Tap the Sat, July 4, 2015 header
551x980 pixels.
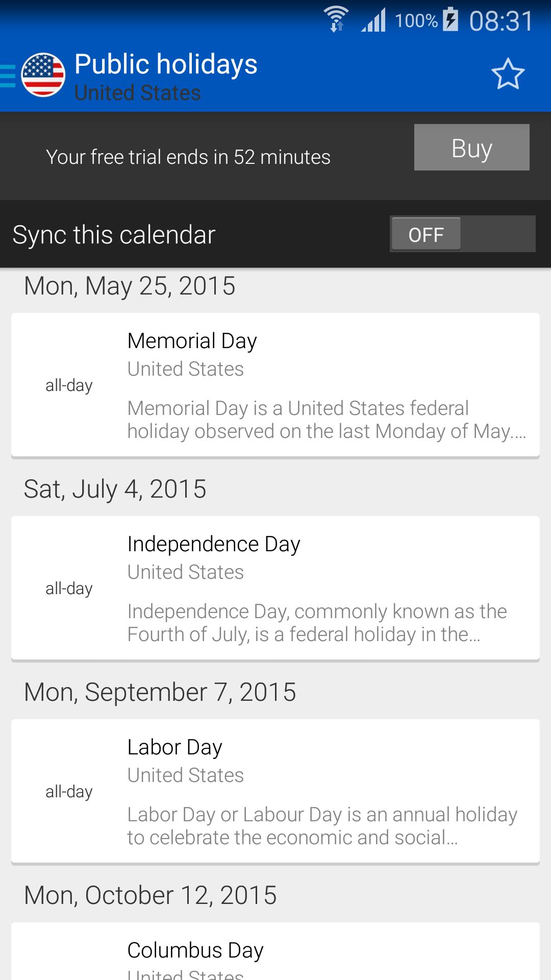[x=115, y=489]
